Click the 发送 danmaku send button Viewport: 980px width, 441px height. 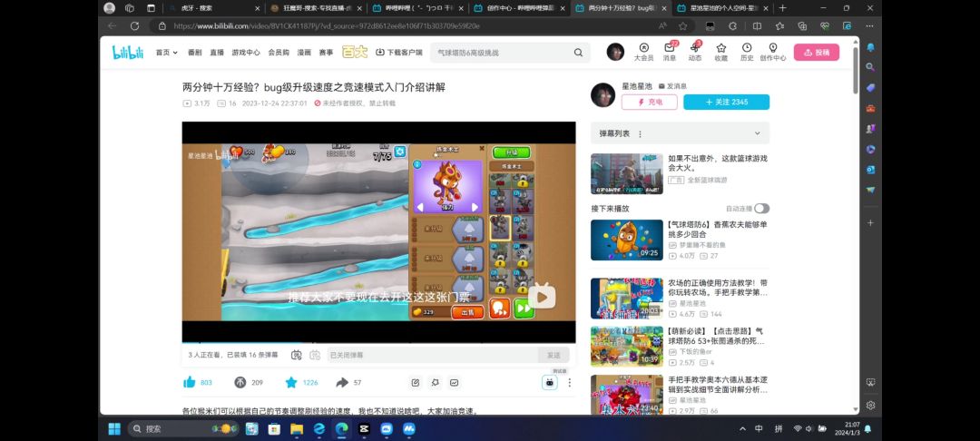(x=554, y=355)
